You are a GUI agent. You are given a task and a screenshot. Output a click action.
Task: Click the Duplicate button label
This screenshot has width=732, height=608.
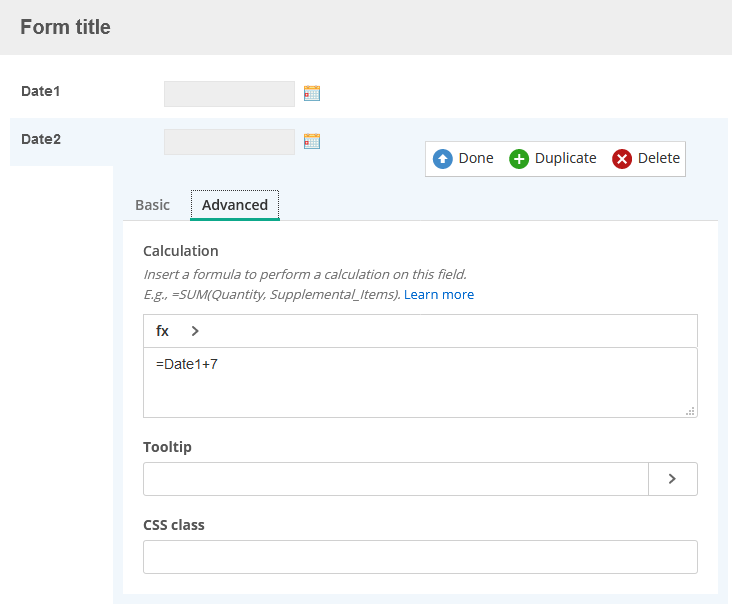(565, 158)
